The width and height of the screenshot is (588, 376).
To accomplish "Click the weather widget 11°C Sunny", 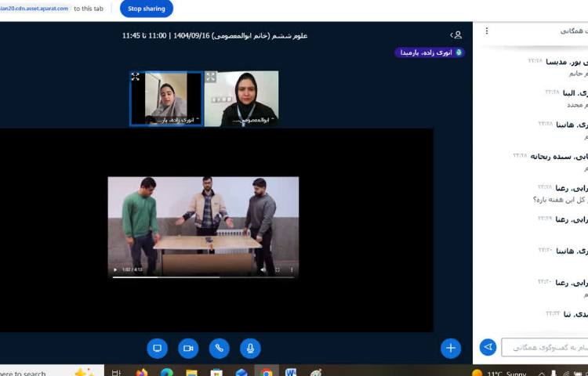I will [x=499, y=373].
